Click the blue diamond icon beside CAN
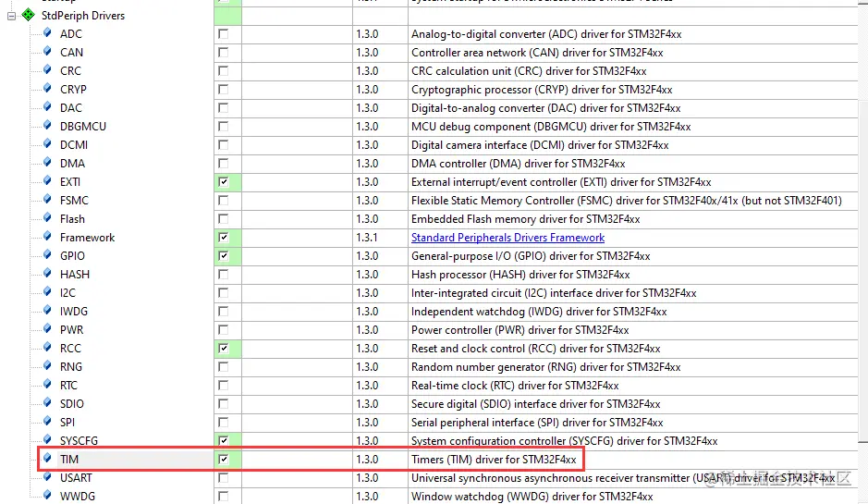The image size is (868, 504). pyautogui.click(x=48, y=52)
